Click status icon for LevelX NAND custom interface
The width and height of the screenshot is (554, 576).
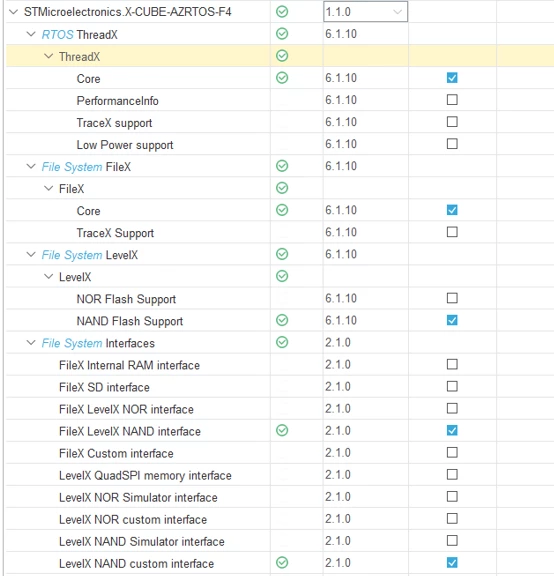click(282, 563)
